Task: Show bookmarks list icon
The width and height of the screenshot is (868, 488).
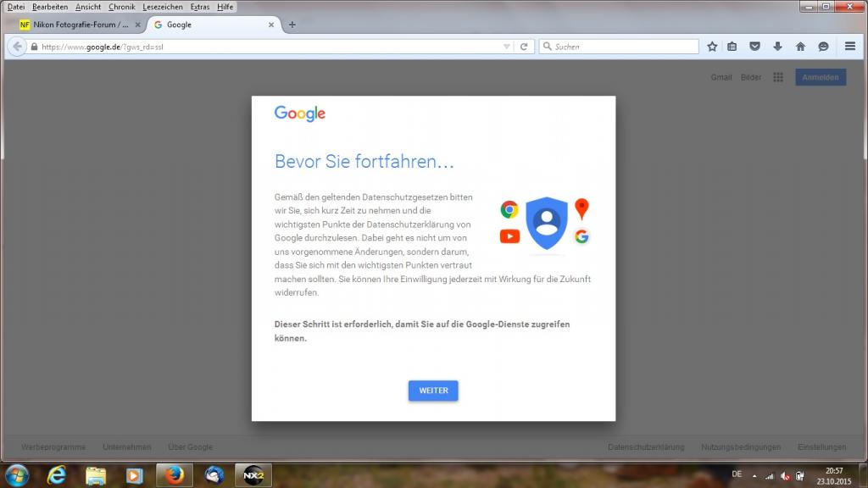Action: (732, 47)
